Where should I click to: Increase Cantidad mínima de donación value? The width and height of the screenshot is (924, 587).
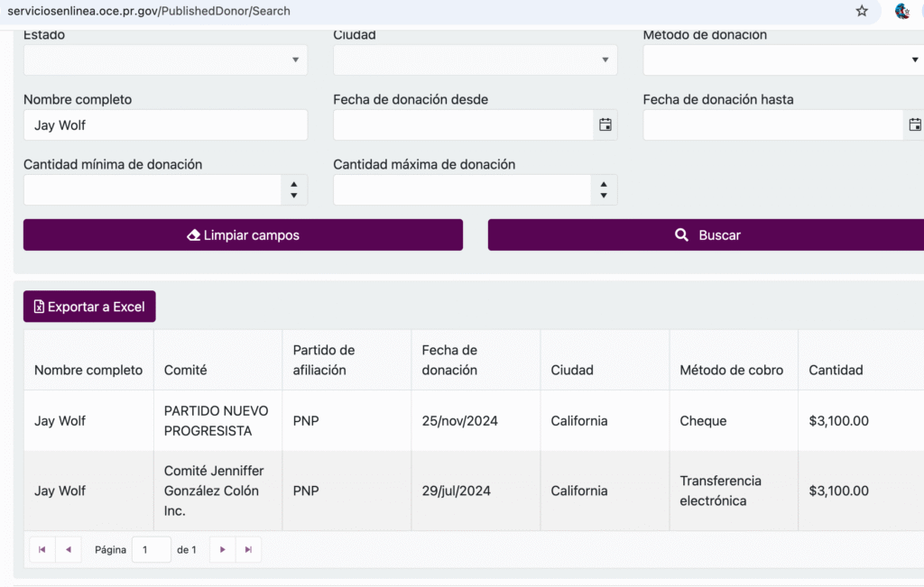tap(293, 184)
